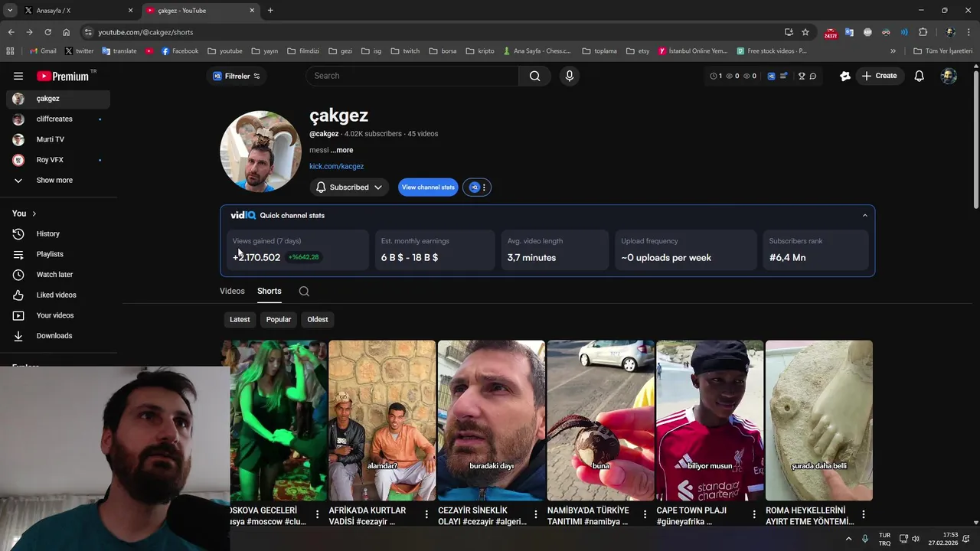Open Downloads in sidebar
980x551 pixels.
point(58,336)
